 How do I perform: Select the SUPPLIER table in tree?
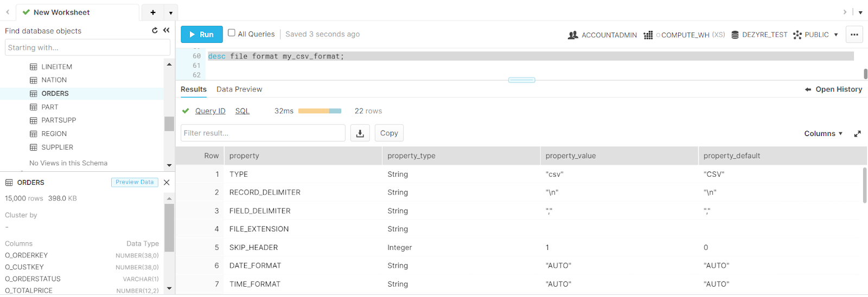pyautogui.click(x=57, y=147)
